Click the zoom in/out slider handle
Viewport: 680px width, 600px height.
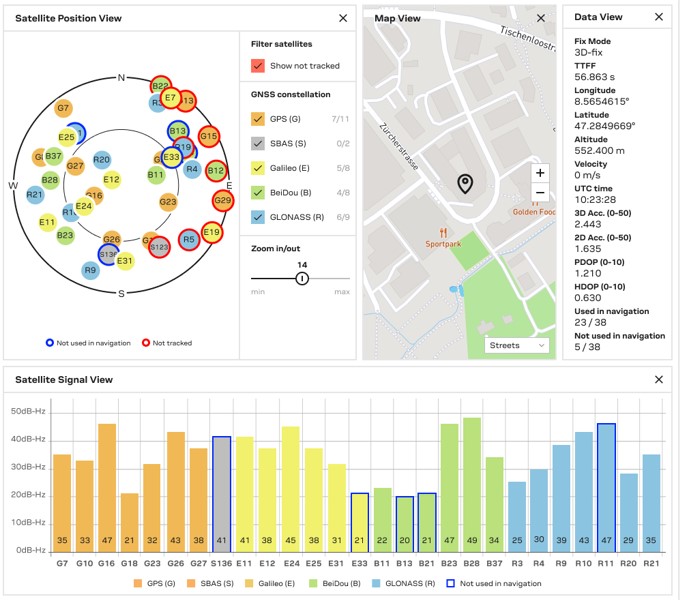pos(302,279)
